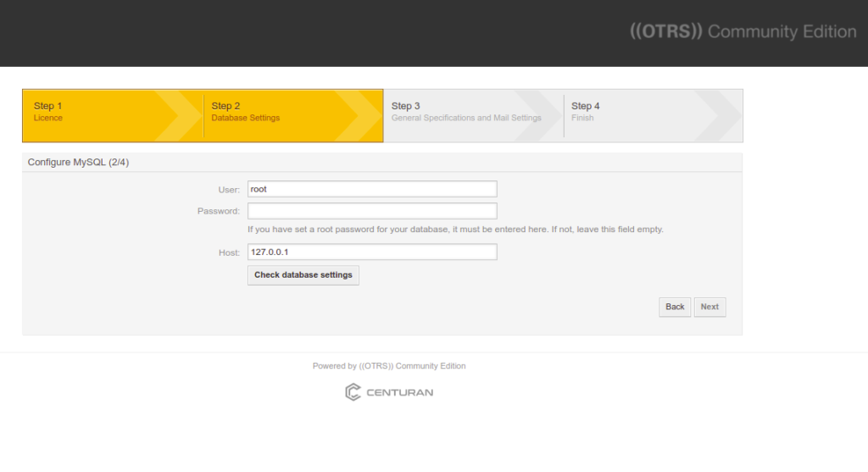Click 'Powered by ((OTRS)) Community Edition' text

(x=389, y=366)
